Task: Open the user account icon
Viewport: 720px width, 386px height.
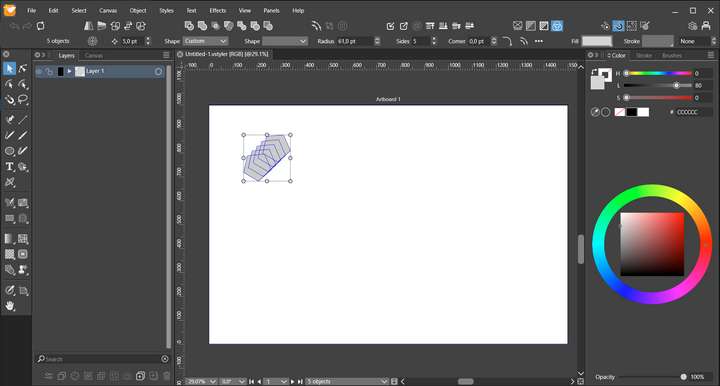Action: tap(706, 26)
